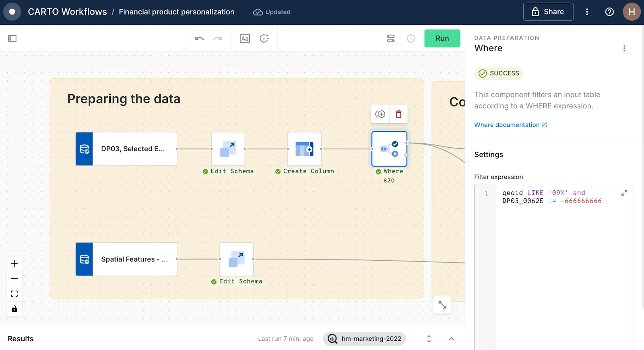Open the Where documentation link
This screenshot has width=644, height=350.
(510, 125)
